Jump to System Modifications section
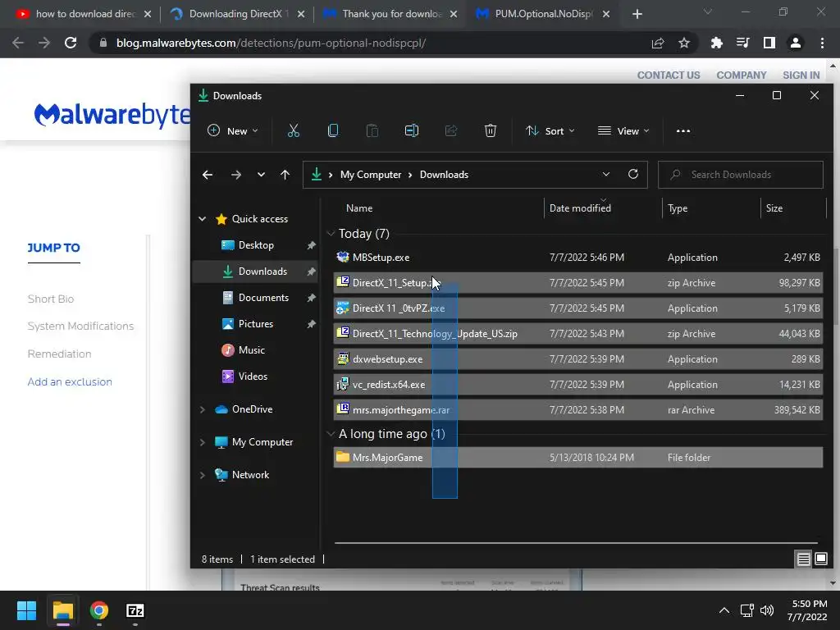Viewport: 840px width, 630px height. coord(80,326)
